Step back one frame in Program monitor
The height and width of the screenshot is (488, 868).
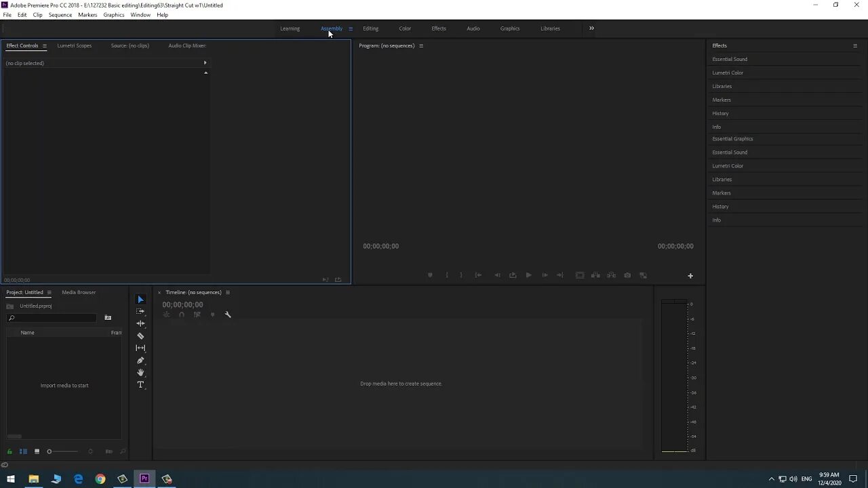coord(497,275)
